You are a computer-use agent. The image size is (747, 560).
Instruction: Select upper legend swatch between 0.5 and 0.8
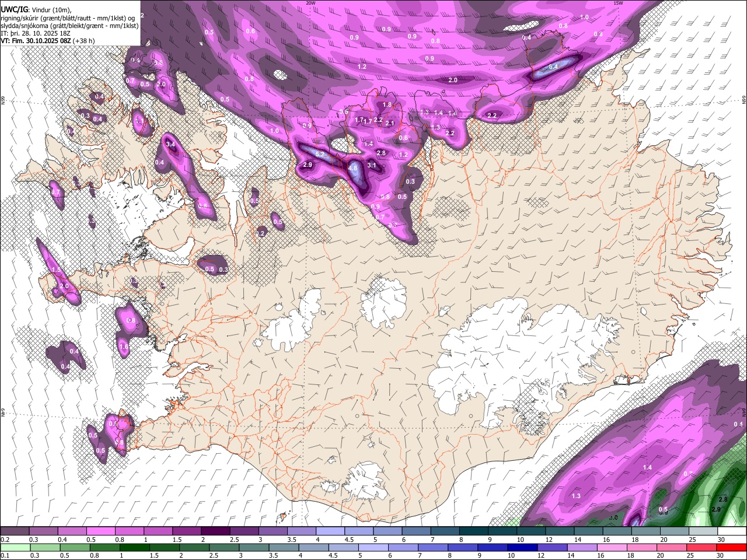pos(100,531)
